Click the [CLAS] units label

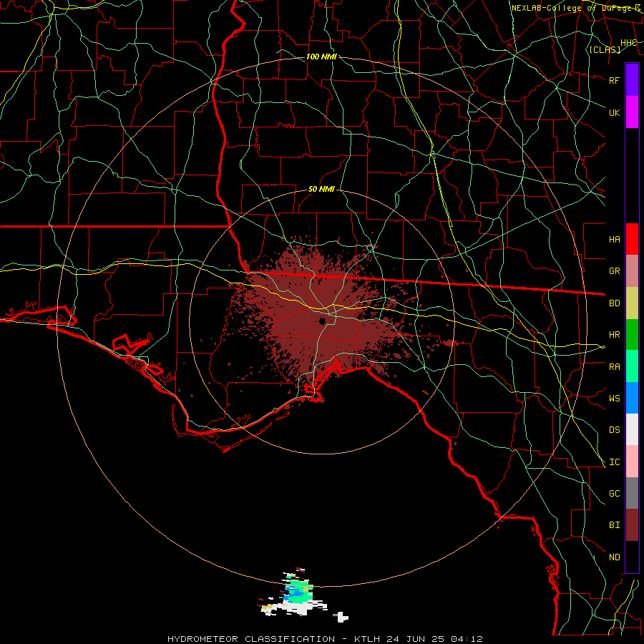point(605,50)
